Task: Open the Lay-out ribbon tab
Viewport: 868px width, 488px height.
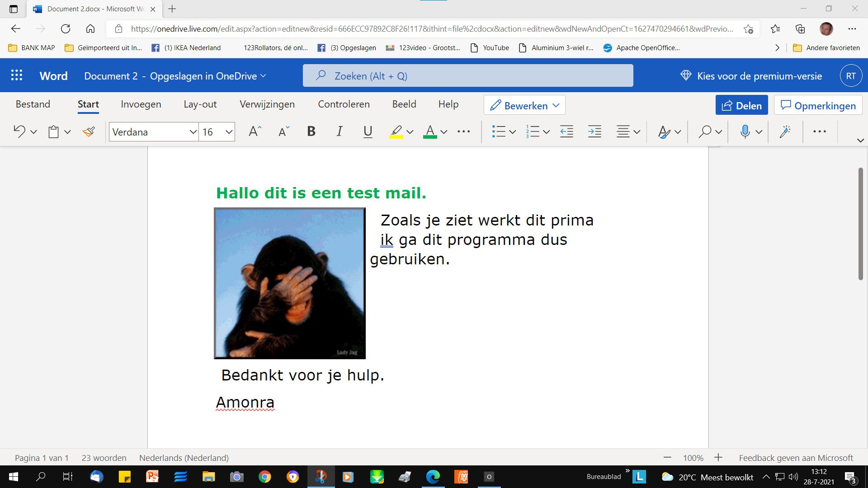Action: coord(200,104)
